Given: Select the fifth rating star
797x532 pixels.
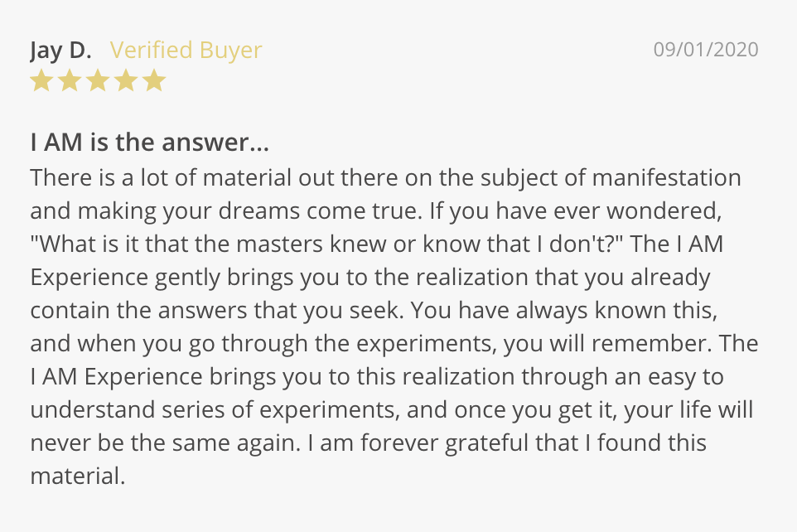Looking at the screenshot, I should pos(154,80).
